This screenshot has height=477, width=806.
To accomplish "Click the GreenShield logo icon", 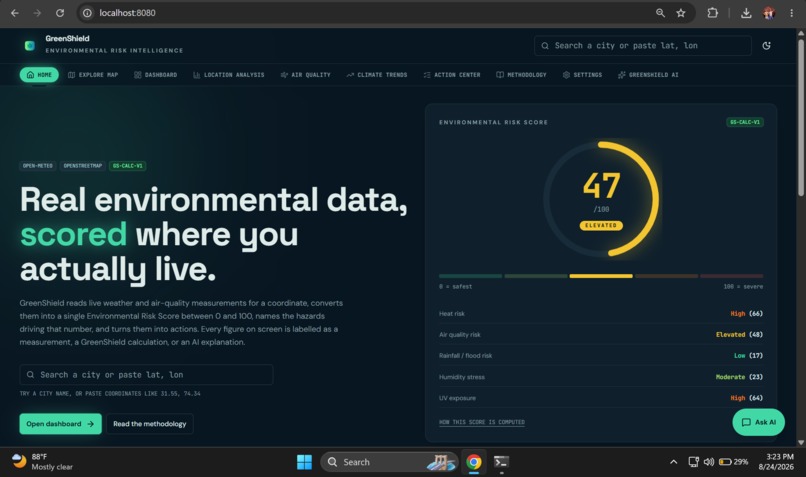I will tap(30, 45).
